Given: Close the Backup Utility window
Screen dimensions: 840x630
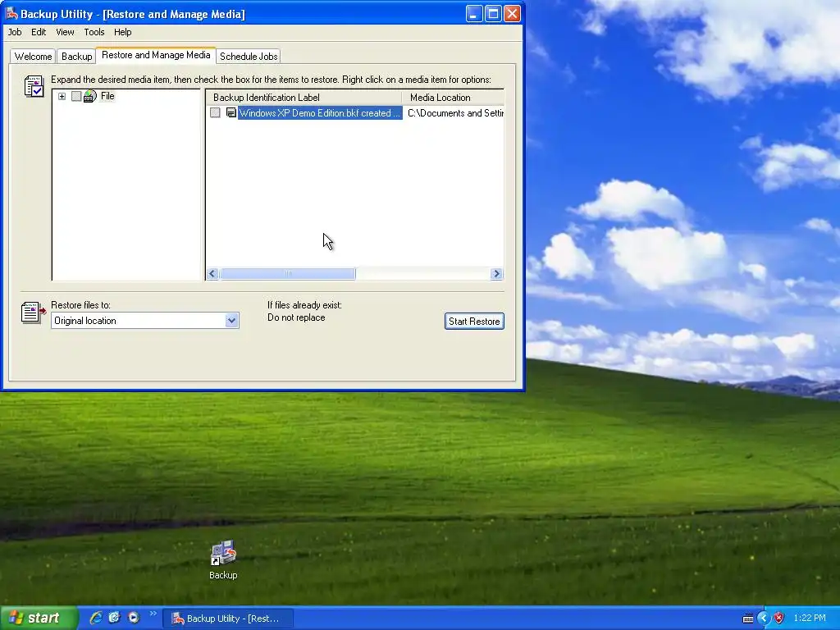Looking at the screenshot, I should [x=512, y=13].
